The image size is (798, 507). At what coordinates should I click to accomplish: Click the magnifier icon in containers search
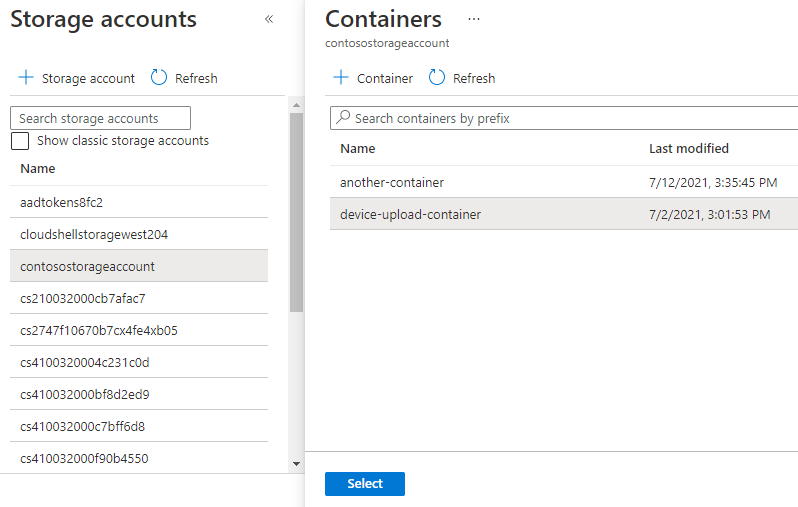coord(344,118)
